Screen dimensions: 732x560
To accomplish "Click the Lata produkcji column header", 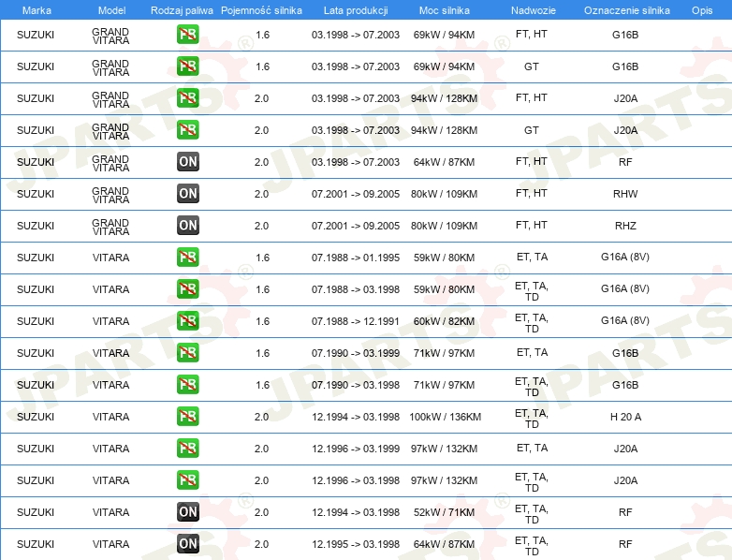I will pos(356,10).
